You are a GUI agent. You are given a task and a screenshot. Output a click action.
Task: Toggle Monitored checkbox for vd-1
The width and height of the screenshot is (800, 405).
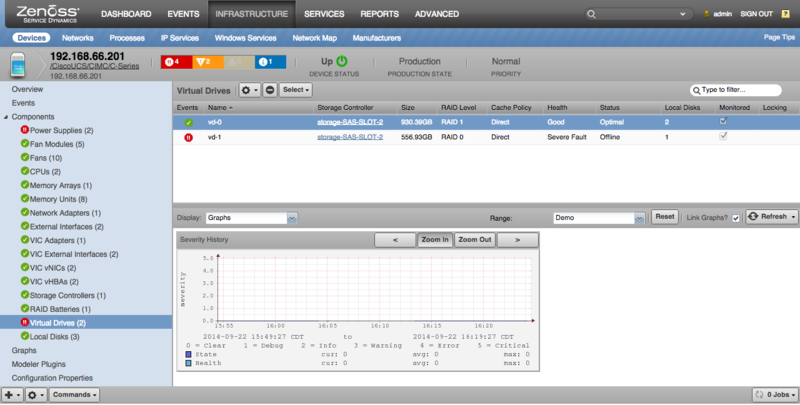coord(723,136)
